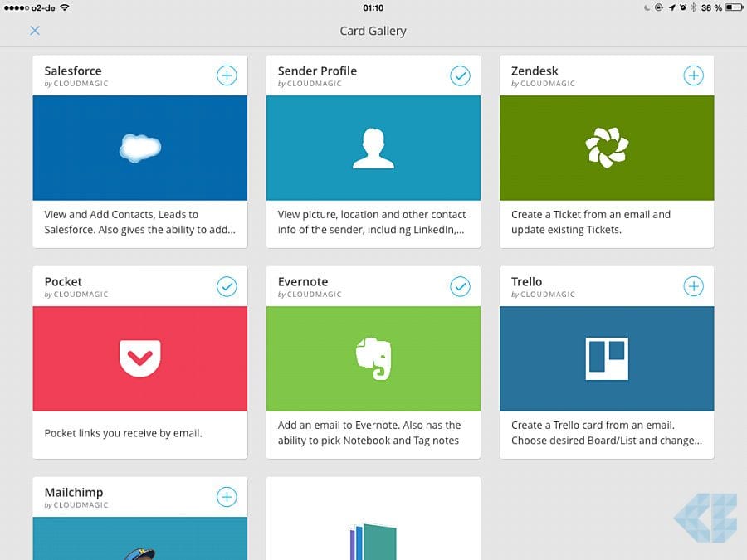The image size is (747, 560).
Task: Add the Trello card with its plus icon
Action: [694, 287]
